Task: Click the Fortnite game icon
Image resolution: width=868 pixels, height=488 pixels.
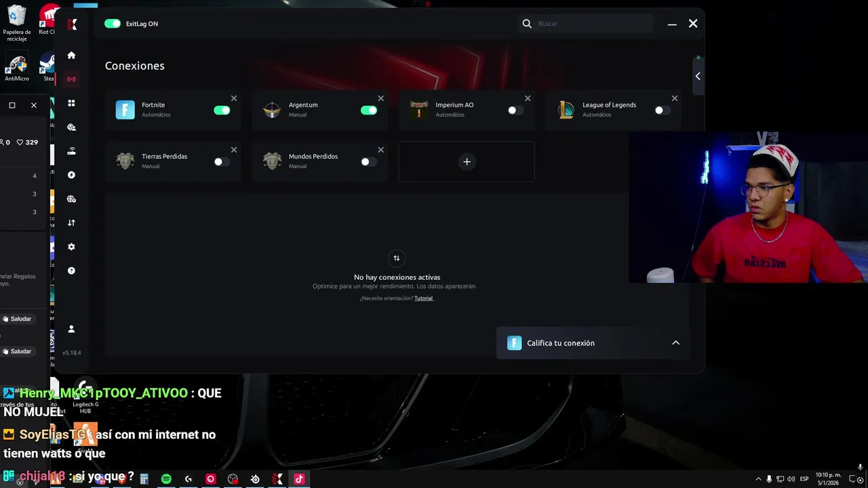Action: pyautogui.click(x=125, y=110)
